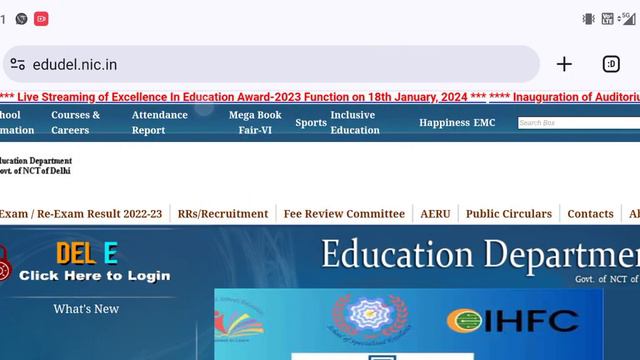Open the Sports menu item

311,122
